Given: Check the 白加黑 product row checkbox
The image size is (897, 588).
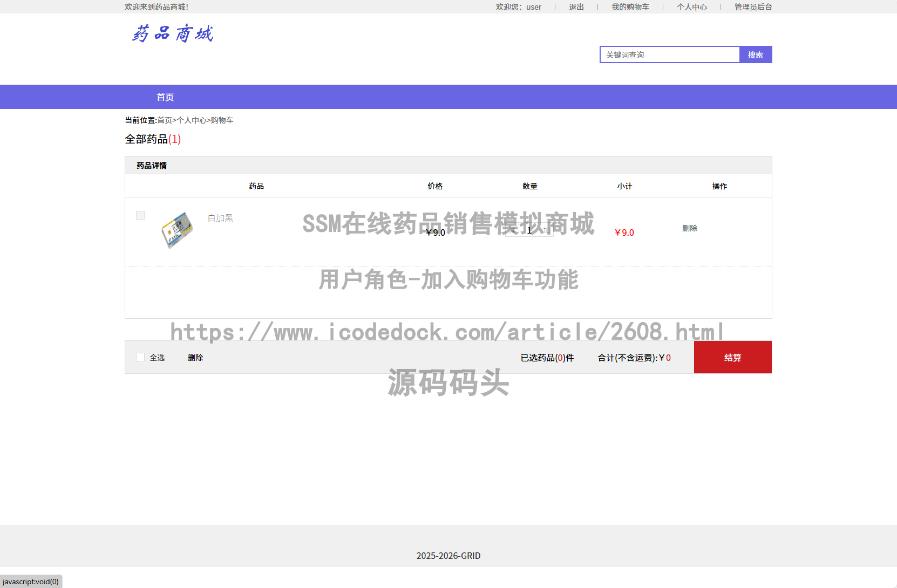Looking at the screenshot, I should tap(140, 215).
